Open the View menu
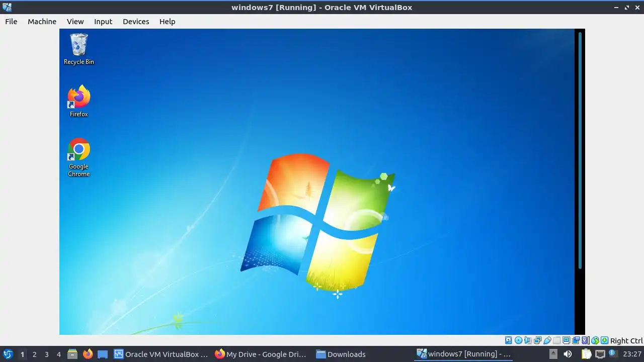 tap(75, 22)
